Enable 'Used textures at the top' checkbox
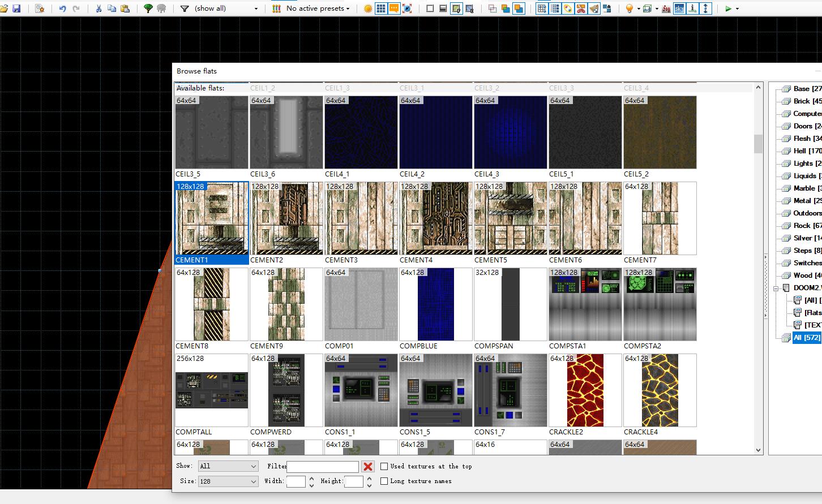Viewport: 822px width, 504px height. pos(384,467)
